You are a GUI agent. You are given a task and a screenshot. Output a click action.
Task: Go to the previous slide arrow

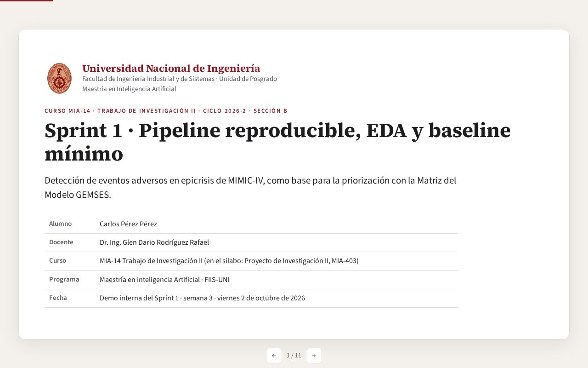pos(274,356)
